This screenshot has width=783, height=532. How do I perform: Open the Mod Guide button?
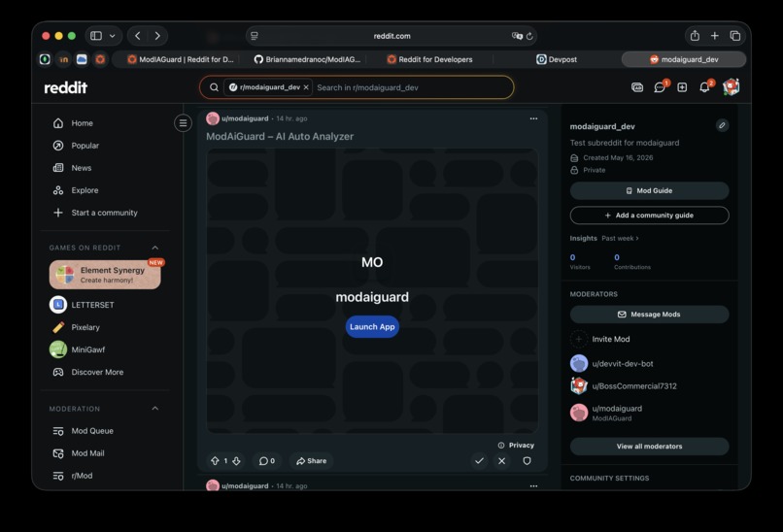(x=649, y=190)
